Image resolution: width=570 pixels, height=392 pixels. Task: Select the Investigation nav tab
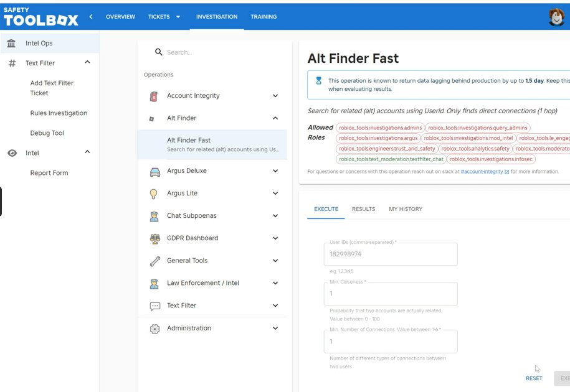coord(217,17)
